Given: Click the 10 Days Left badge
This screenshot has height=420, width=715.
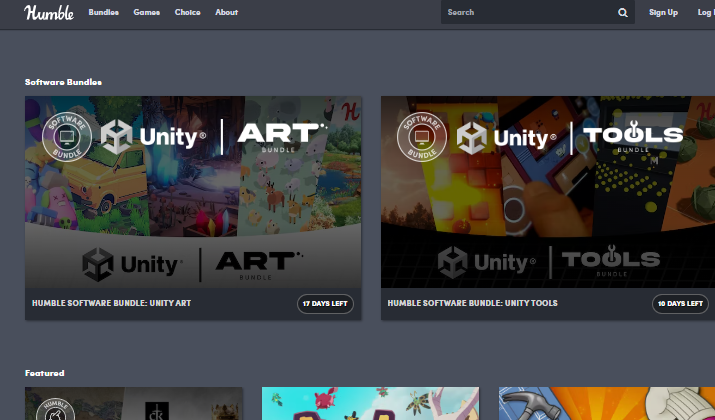Looking at the screenshot, I should [680, 304].
